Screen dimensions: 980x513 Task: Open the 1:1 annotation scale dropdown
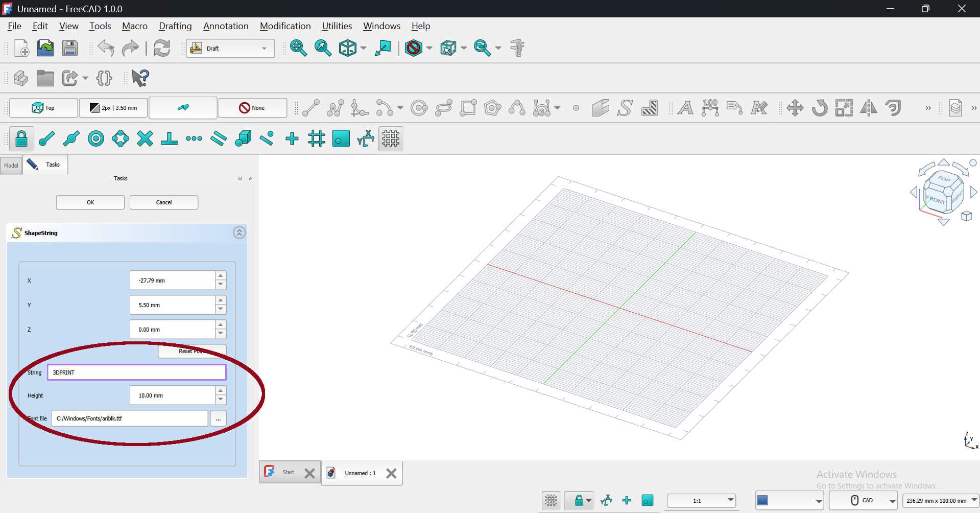(701, 500)
